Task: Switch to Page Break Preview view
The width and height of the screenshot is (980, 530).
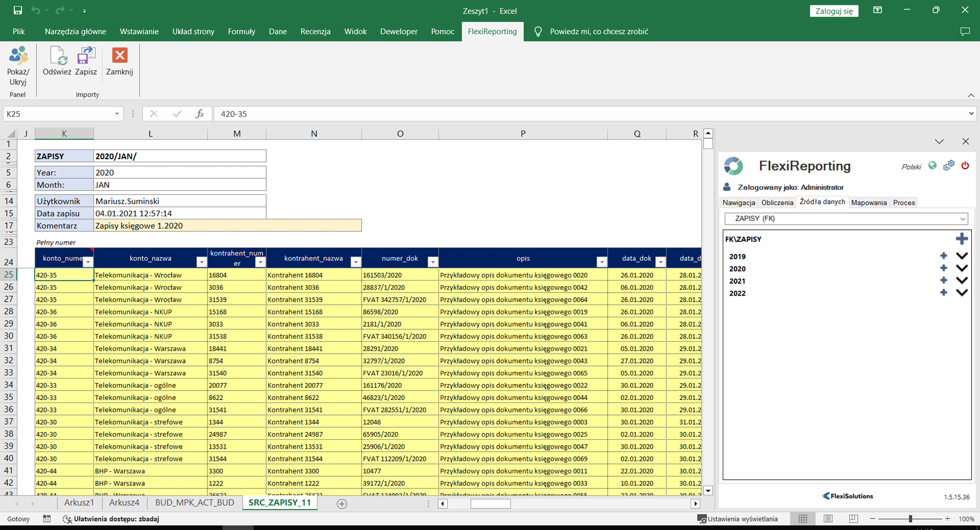Action: pyautogui.click(x=853, y=519)
